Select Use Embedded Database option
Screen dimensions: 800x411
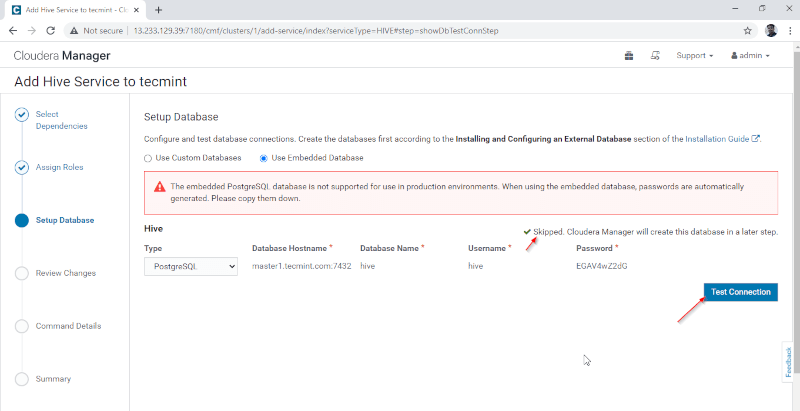coord(264,158)
